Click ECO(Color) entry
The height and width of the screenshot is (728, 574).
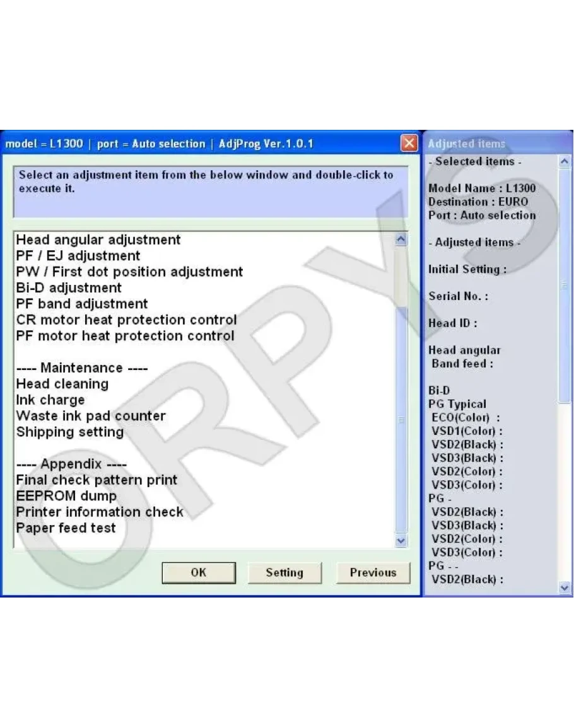point(466,417)
